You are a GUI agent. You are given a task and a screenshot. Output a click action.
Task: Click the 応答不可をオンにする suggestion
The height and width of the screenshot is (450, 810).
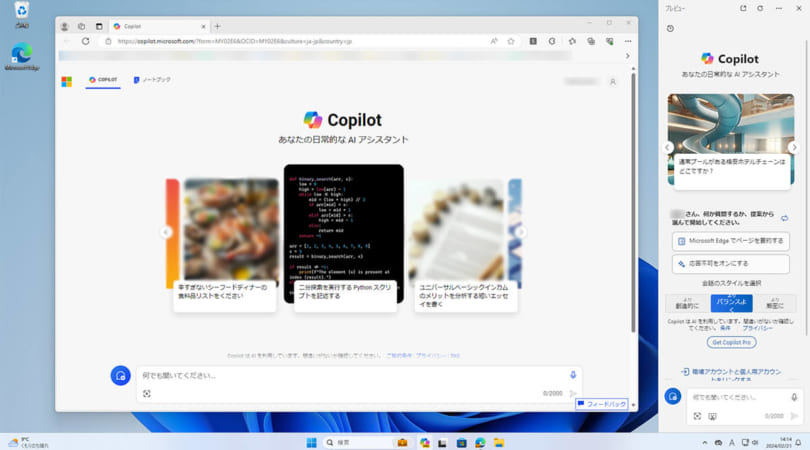pyautogui.click(x=730, y=263)
